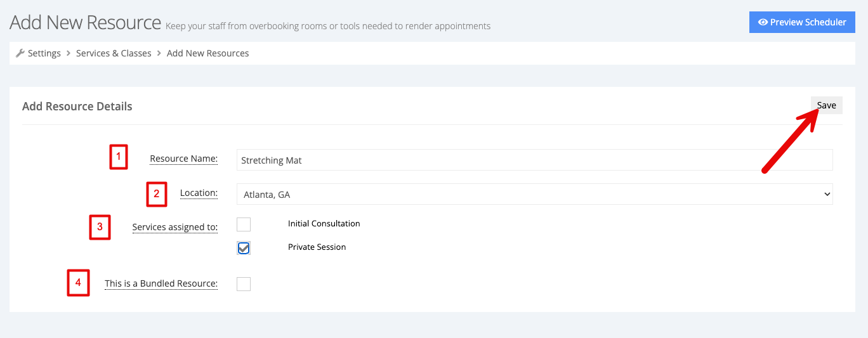Go to Settings breadcrumb
The width and height of the screenshot is (868, 338).
click(44, 53)
